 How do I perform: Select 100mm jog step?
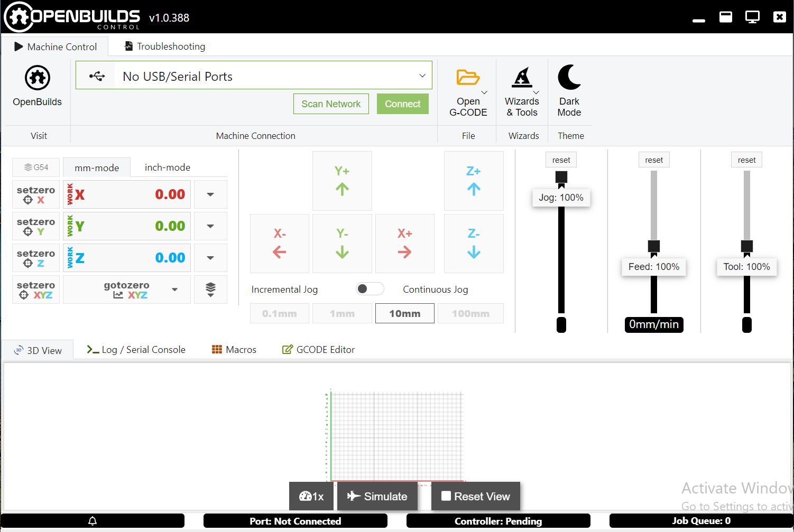pos(470,313)
